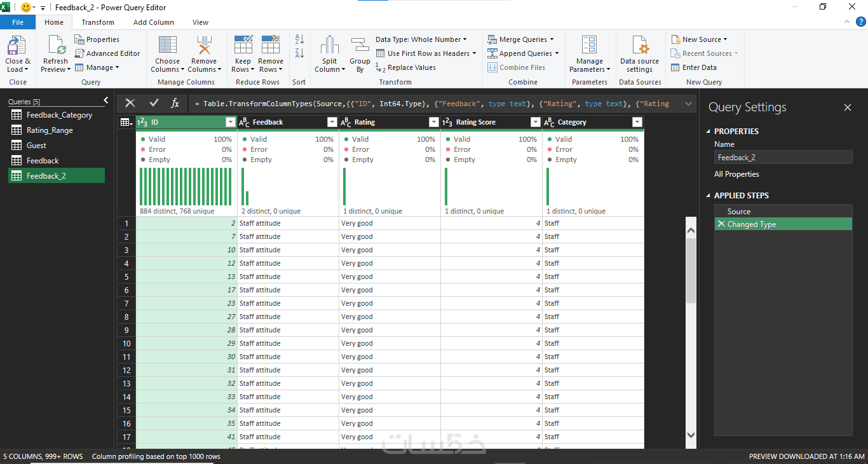The height and width of the screenshot is (464, 868).
Task: Open the Feedback column filter dropdown
Action: [x=332, y=122]
